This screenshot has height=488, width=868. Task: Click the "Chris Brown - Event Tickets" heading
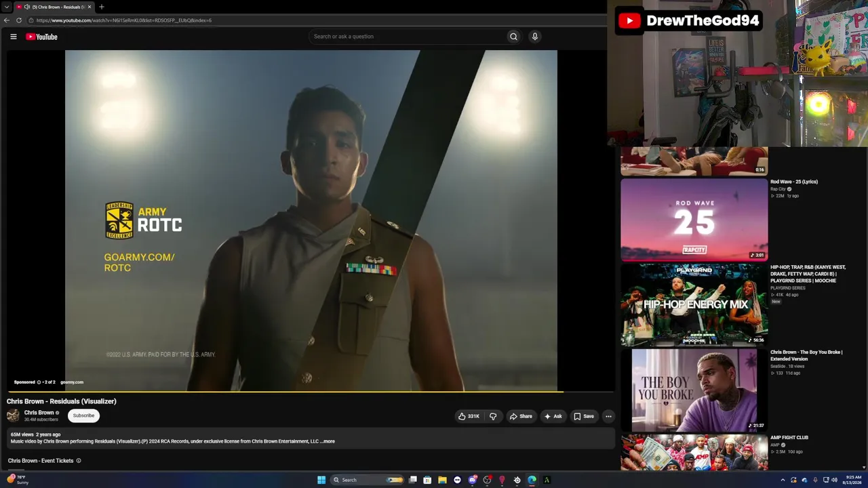pos(41,461)
